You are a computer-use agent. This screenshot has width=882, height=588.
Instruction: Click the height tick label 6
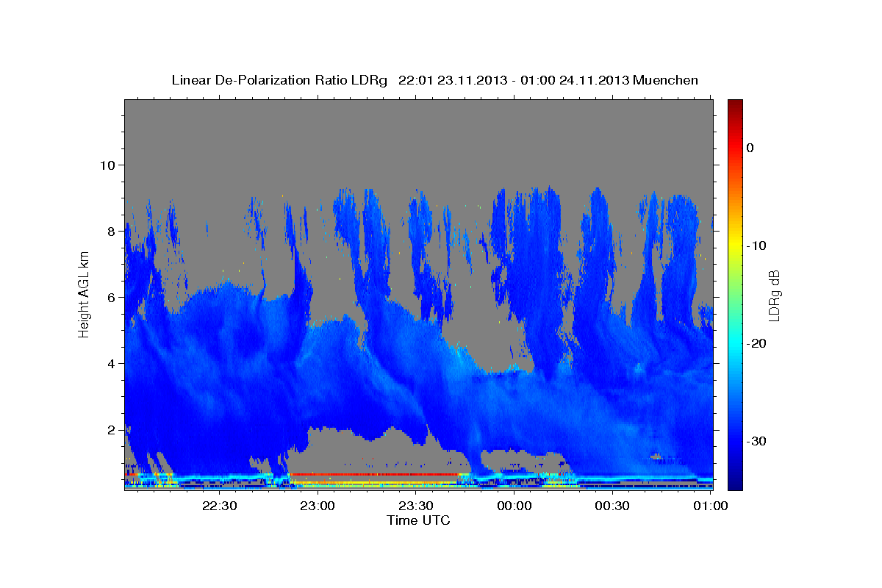tap(111, 297)
